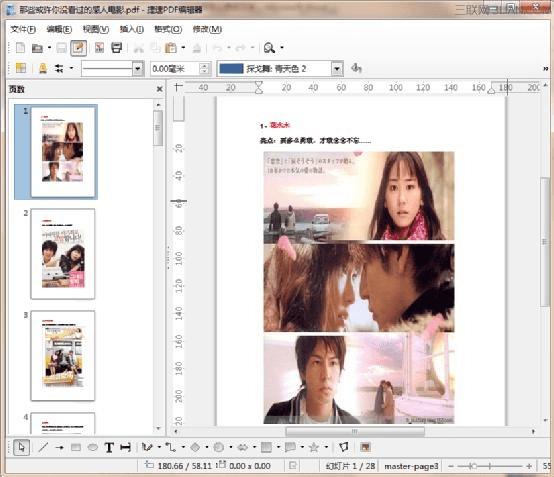
Task: Click the yellow grid display icon
Action: [21, 68]
